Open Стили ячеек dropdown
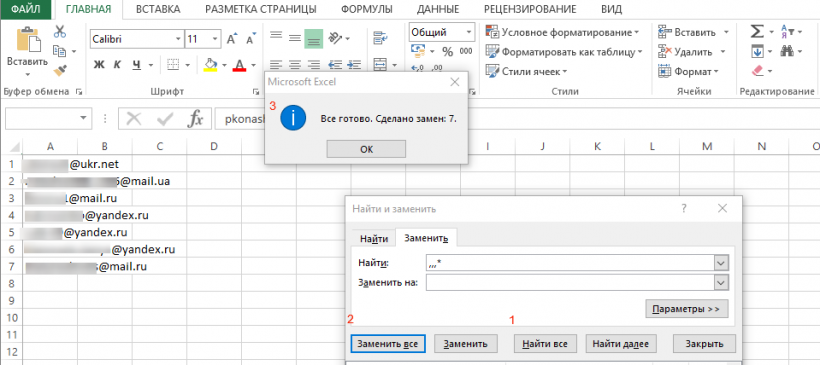820x365 pixels. [526, 71]
